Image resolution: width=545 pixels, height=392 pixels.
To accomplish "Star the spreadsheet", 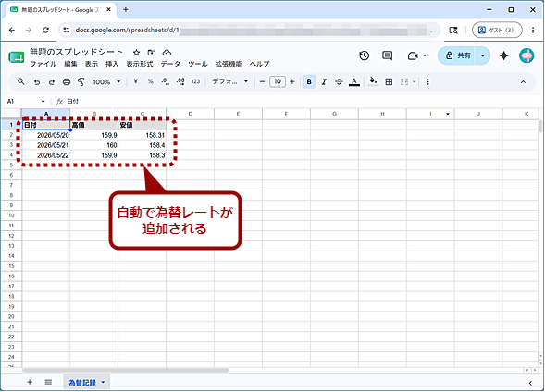I will pyautogui.click(x=136, y=53).
